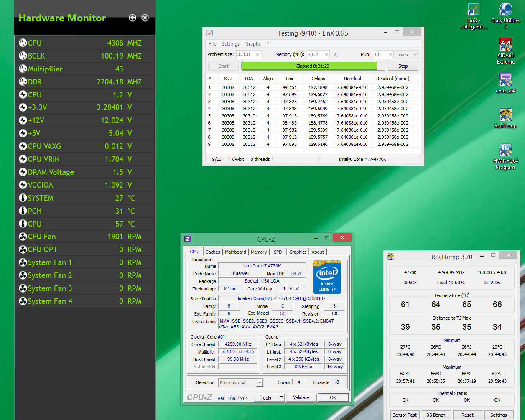Open the Graphs menu in LinX
This screenshot has width=525, height=420.
coord(253,44)
